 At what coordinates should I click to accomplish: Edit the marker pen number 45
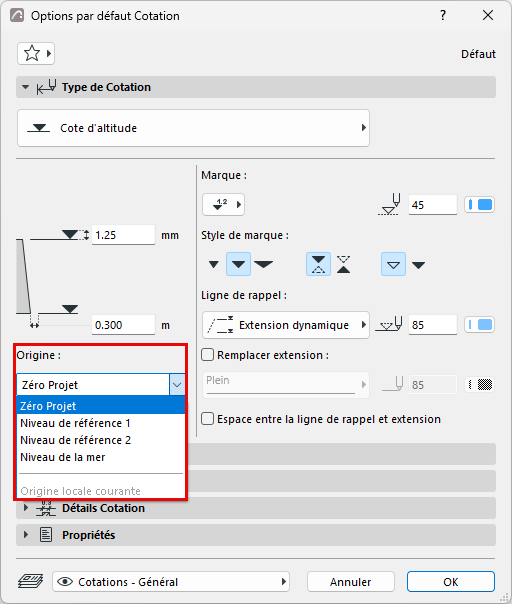tap(433, 205)
